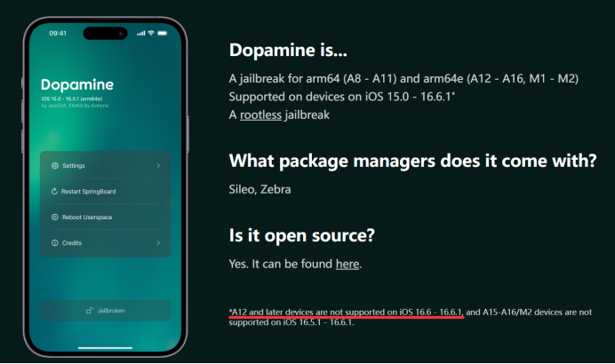Select the Restart SpringBoard menu row
This screenshot has height=364, width=615.
105,191
